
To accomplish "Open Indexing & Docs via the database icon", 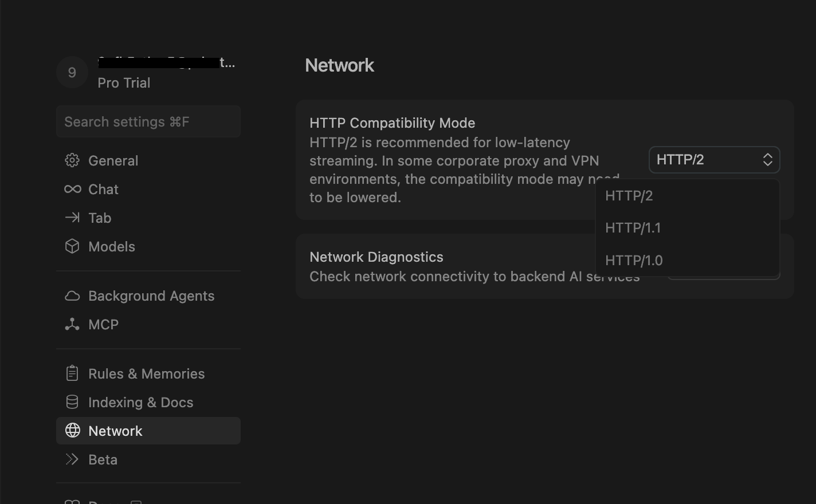I will click(72, 401).
